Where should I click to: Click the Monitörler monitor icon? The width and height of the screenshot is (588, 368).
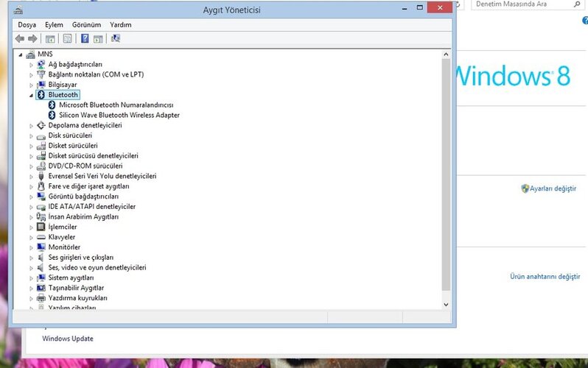(x=41, y=247)
